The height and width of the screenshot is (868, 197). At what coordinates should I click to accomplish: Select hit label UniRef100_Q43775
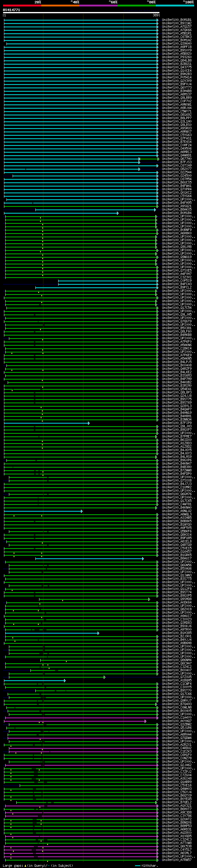[x=177, y=67]
